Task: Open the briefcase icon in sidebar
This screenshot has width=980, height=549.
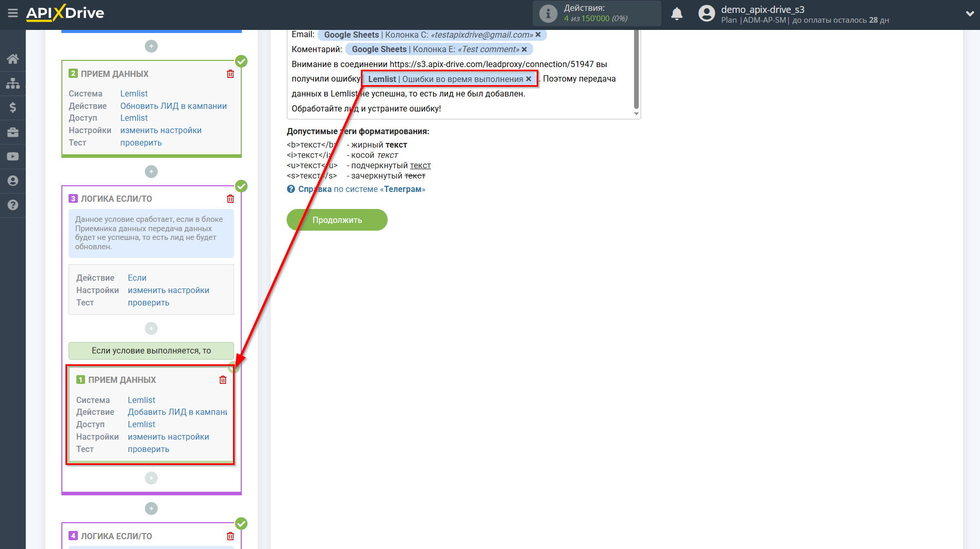Action: pos(13,132)
